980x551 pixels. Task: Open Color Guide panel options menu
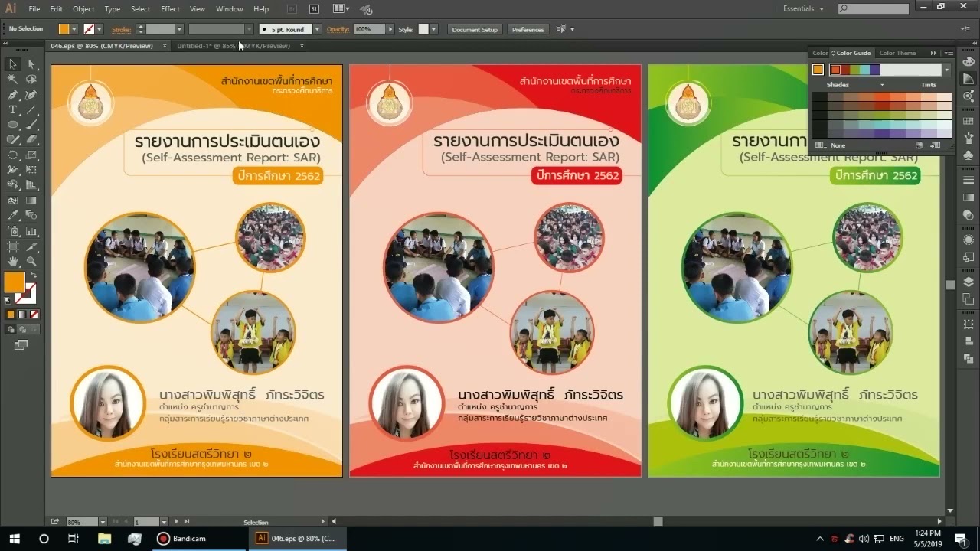(x=949, y=53)
